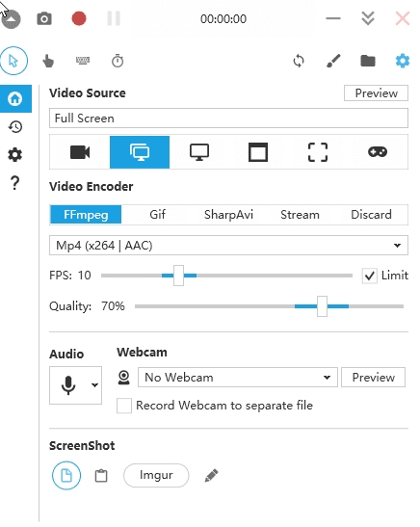Select the region selector video source
Image resolution: width=420 pixels, height=527 pixels.
point(318,152)
